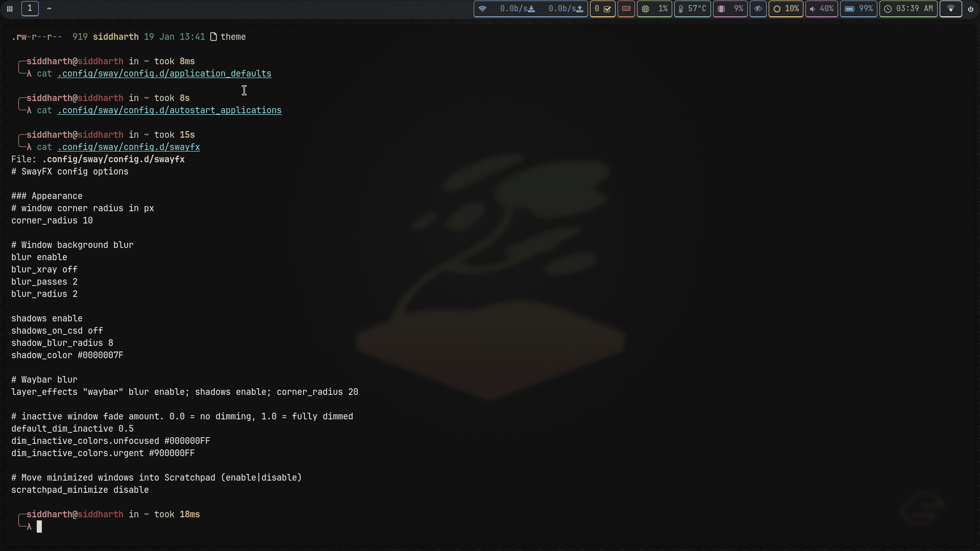Open the application_defaults config link
Image resolution: width=980 pixels, height=551 pixels.
pos(164,74)
